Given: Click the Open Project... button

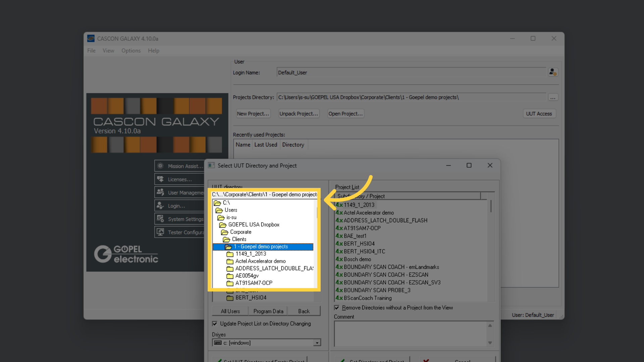Looking at the screenshot, I should [x=345, y=114].
